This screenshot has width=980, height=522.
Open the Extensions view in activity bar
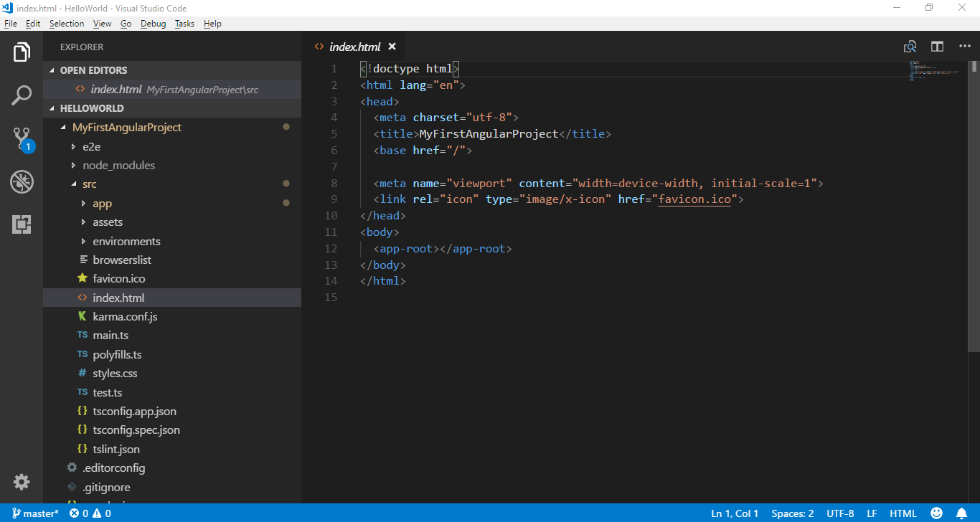click(x=22, y=224)
